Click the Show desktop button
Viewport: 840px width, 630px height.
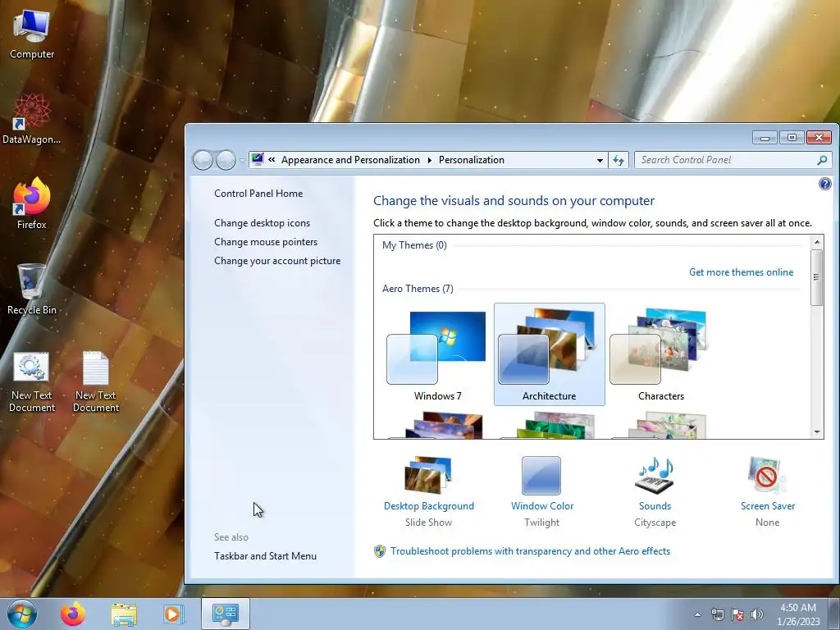pos(833,614)
